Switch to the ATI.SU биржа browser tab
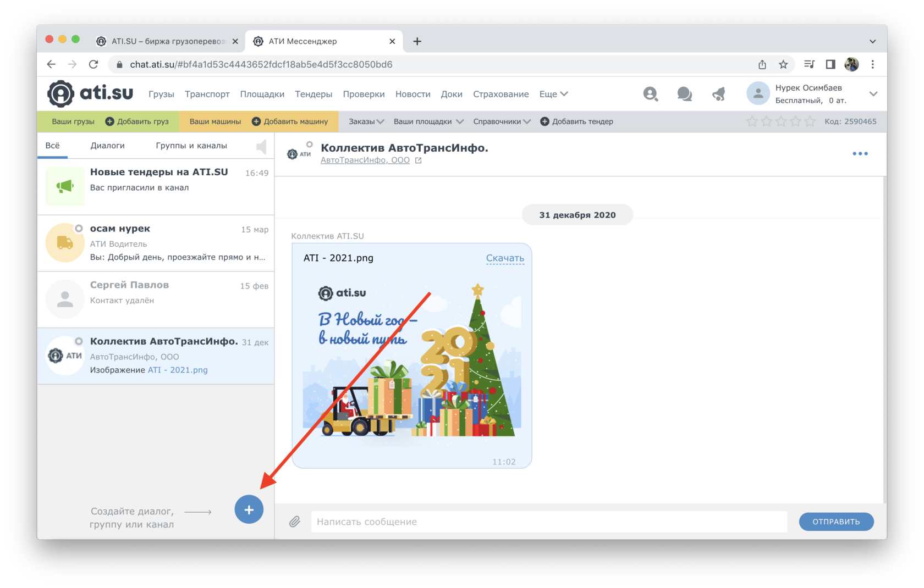Screen dimensions: 924x588 (168, 41)
